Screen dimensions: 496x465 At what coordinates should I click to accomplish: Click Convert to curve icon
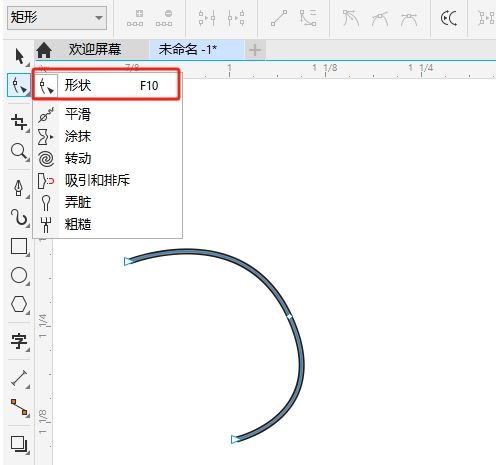pos(308,18)
